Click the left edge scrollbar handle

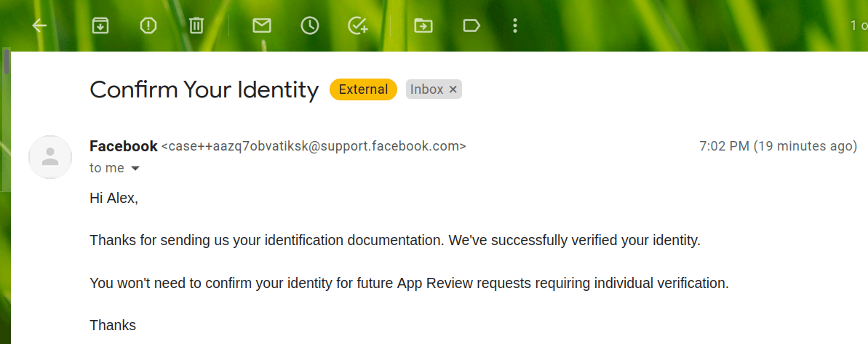tap(6, 61)
